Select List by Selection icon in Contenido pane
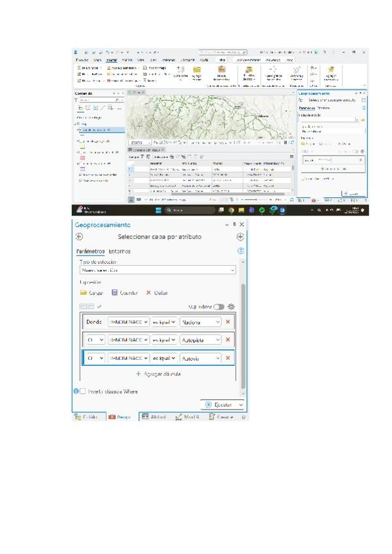This screenshot has width=392, height=554. click(95, 107)
